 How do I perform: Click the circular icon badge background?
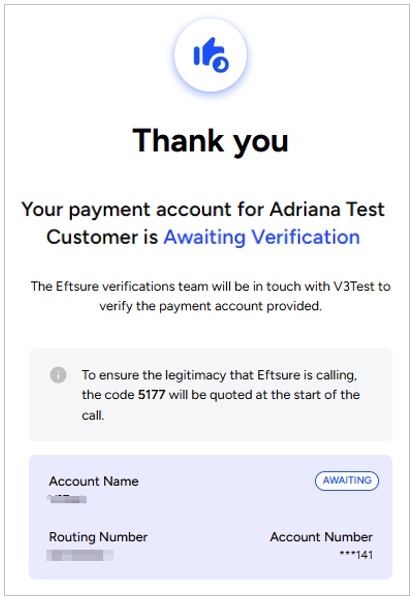(210, 55)
